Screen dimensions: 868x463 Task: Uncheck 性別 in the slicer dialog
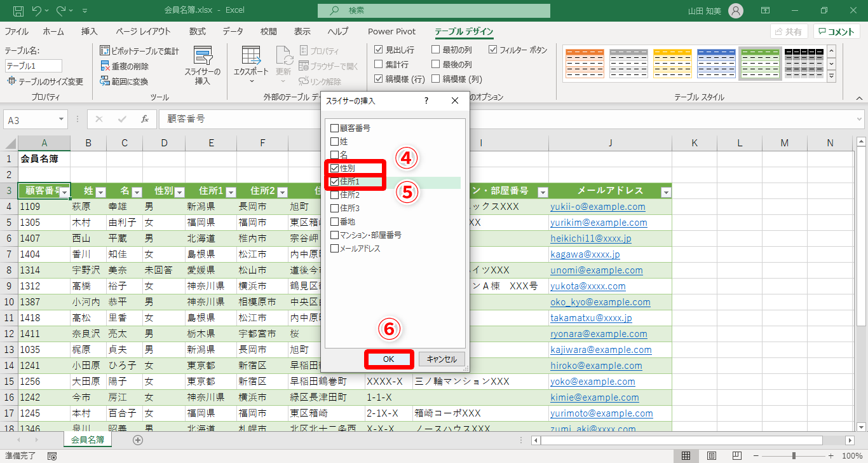[335, 168]
